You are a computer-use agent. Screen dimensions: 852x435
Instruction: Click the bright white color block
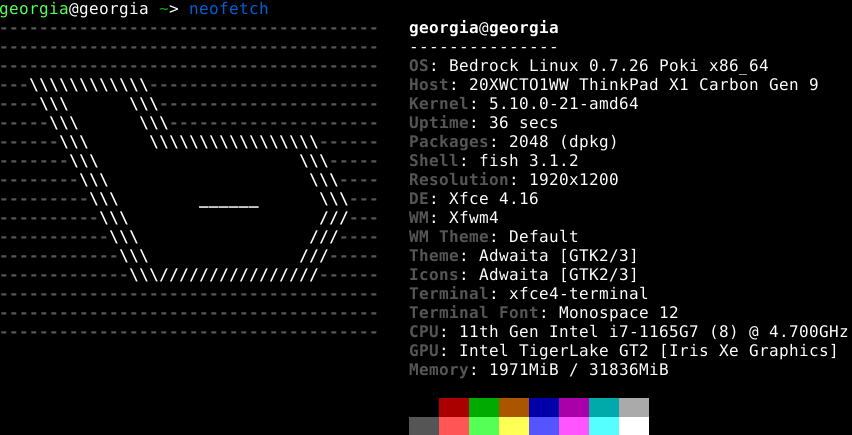pos(634,426)
